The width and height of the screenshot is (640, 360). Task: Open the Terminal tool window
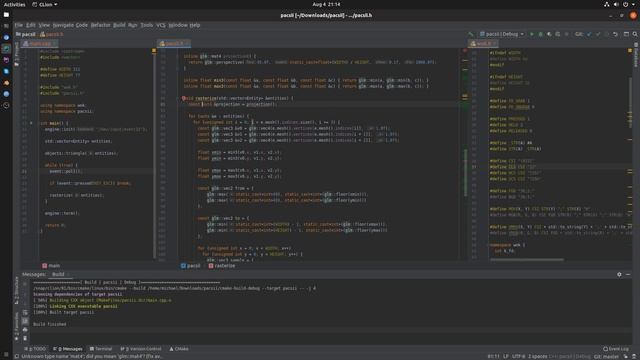(x=101, y=349)
